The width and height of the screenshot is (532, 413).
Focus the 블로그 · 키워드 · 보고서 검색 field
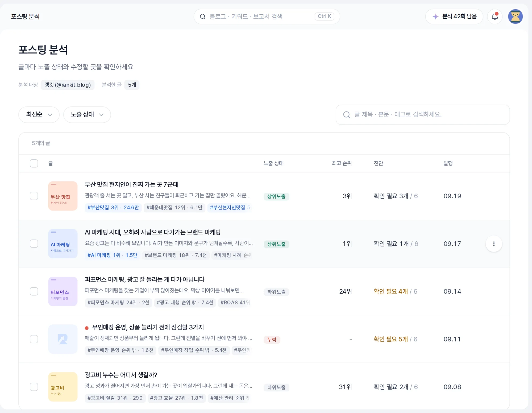pos(267,16)
